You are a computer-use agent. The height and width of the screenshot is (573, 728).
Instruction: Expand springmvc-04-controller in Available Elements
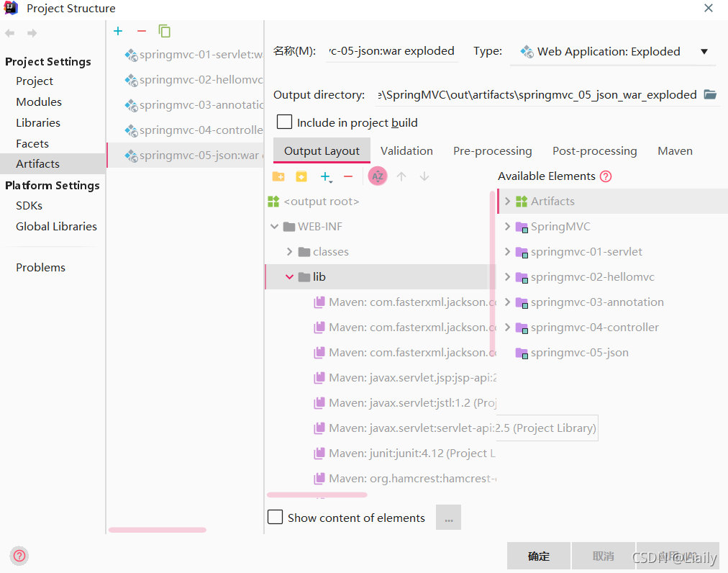pos(507,327)
